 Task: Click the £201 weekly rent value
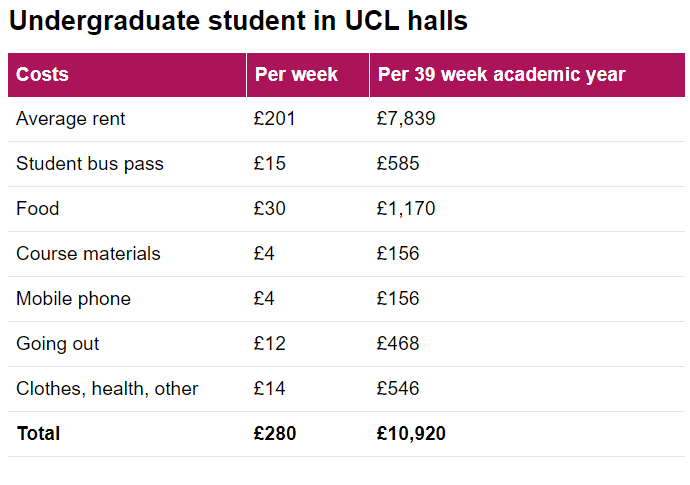pyautogui.click(x=275, y=119)
